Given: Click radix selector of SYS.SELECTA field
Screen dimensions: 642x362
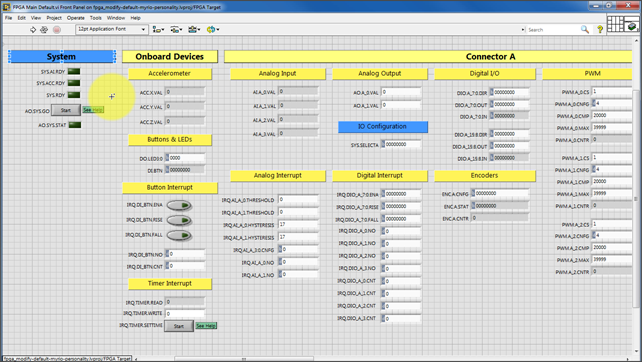Looking at the screenshot, I should [383, 144].
